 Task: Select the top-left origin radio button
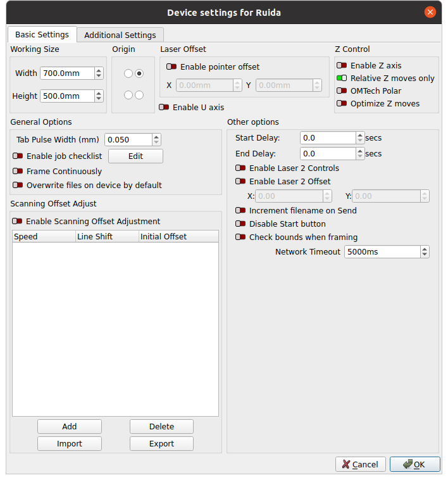coord(128,73)
